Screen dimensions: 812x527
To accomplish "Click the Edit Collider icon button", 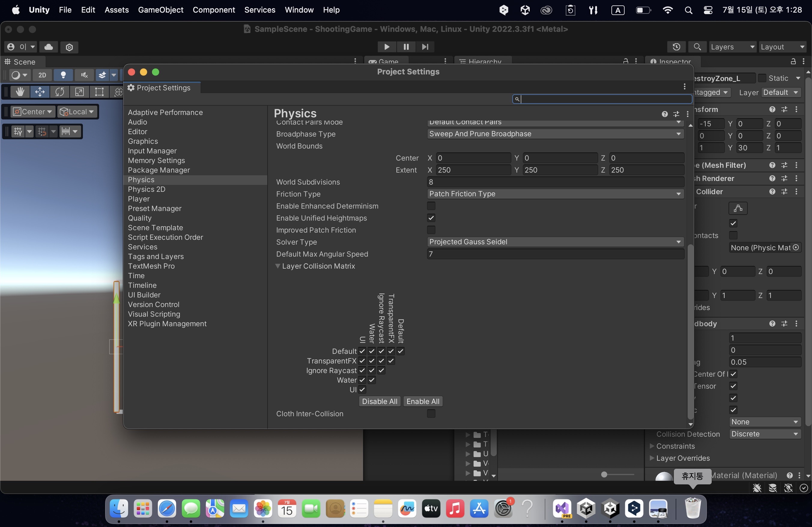I will click(x=738, y=208).
